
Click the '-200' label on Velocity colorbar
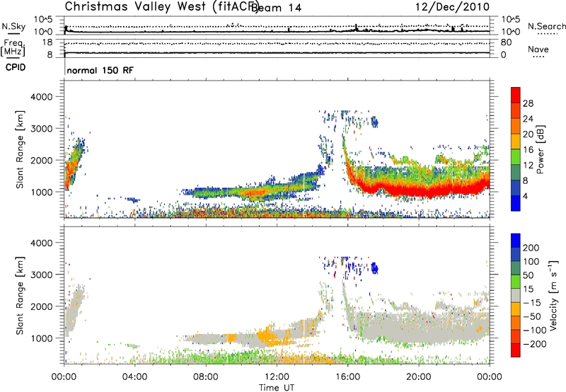coord(535,344)
